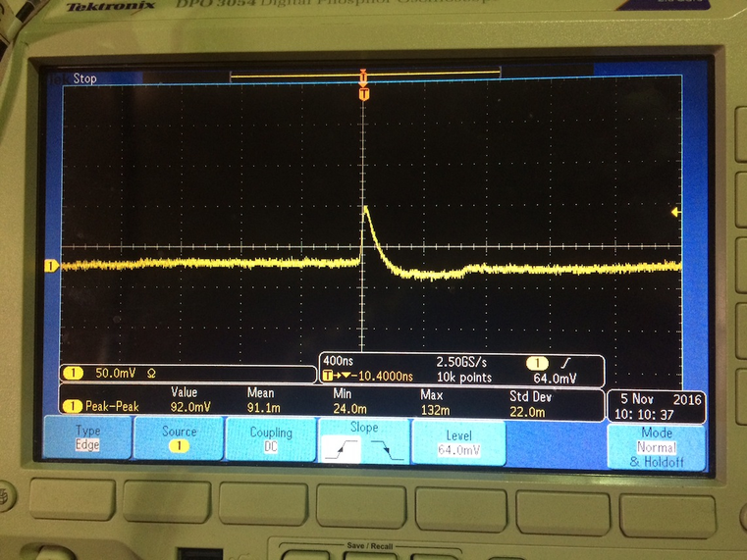Click the orange trigger position T marker
Viewport: 747px width, 560px height.
363,94
